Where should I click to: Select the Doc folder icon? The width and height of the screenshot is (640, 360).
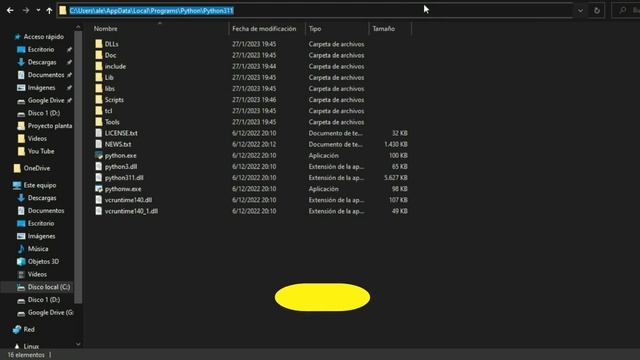pyautogui.click(x=99, y=55)
